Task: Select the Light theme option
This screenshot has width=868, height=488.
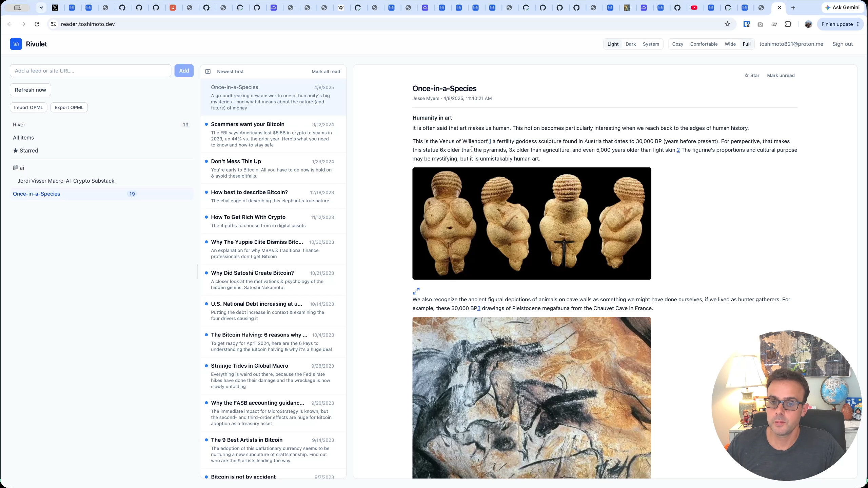Action: click(x=613, y=44)
